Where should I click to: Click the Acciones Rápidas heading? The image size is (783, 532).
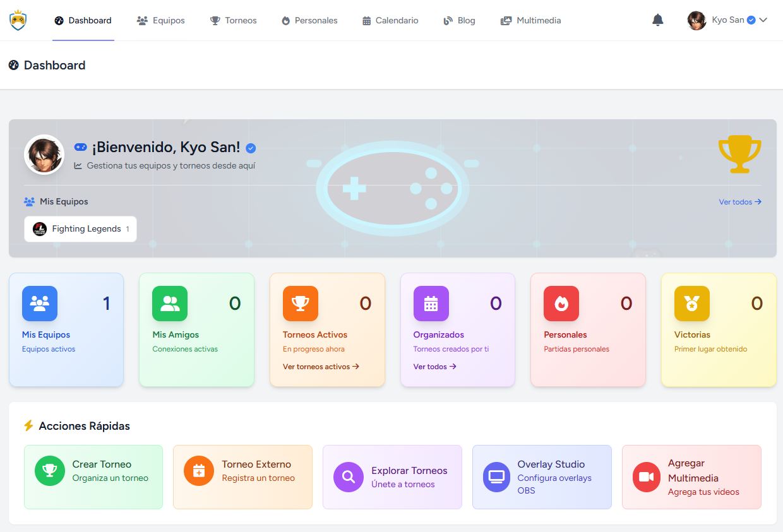[85, 426]
